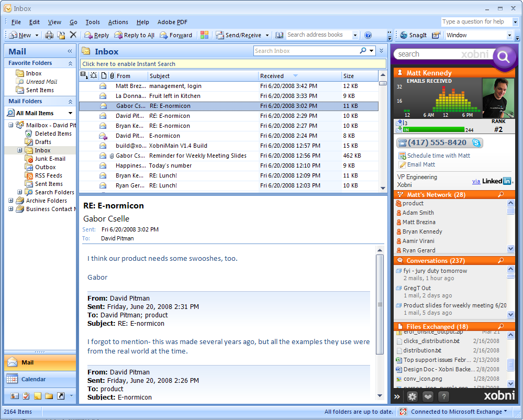Click the Reply to All button

(135, 35)
